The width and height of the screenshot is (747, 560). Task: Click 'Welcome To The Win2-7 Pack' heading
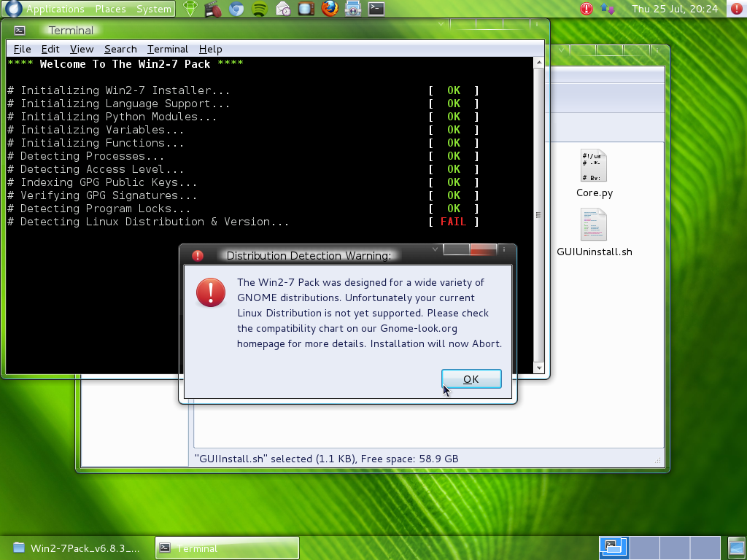click(125, 64)
